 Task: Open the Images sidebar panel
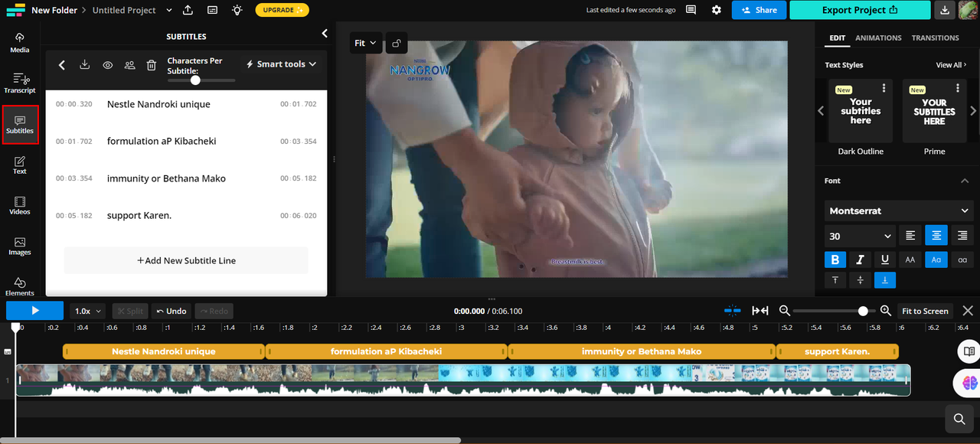(20, 246)
